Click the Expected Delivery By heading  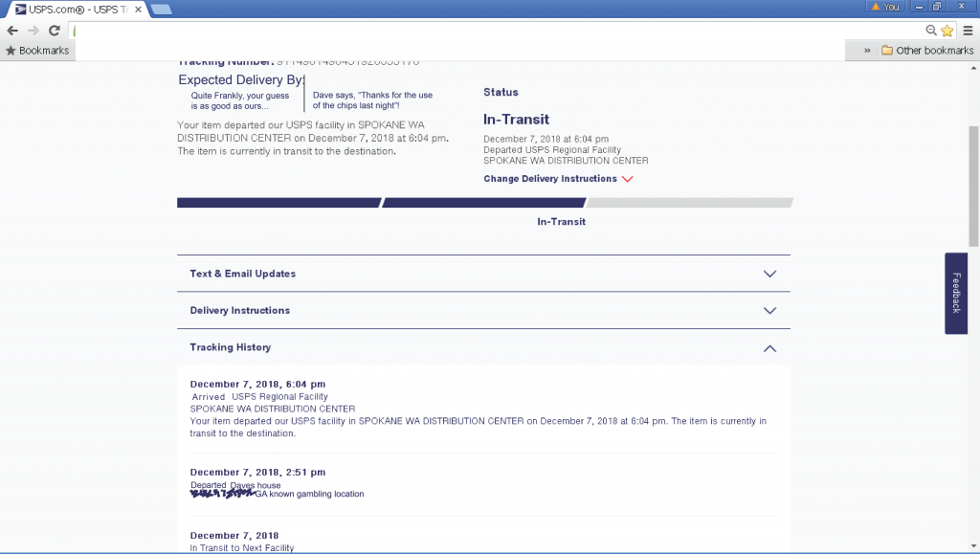coord(241,80)
